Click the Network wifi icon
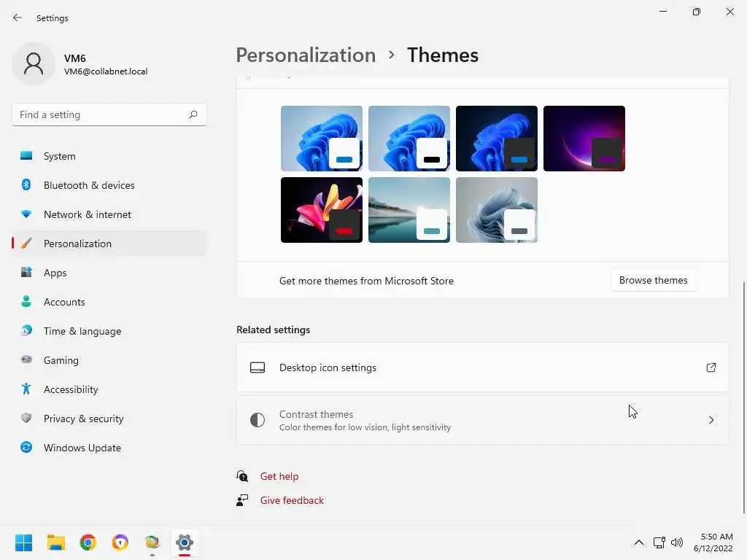The image size is (747, 560). (x=26, y=214)
